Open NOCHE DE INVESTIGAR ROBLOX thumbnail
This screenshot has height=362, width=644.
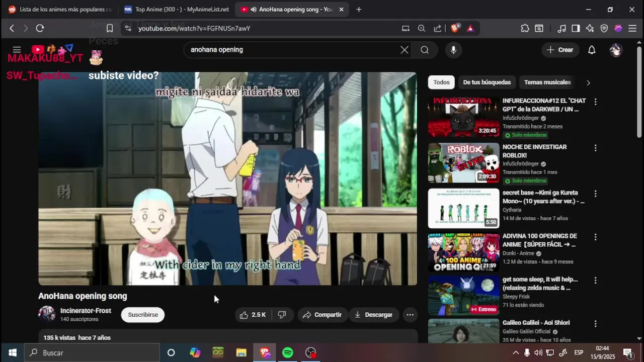point(463,163)
